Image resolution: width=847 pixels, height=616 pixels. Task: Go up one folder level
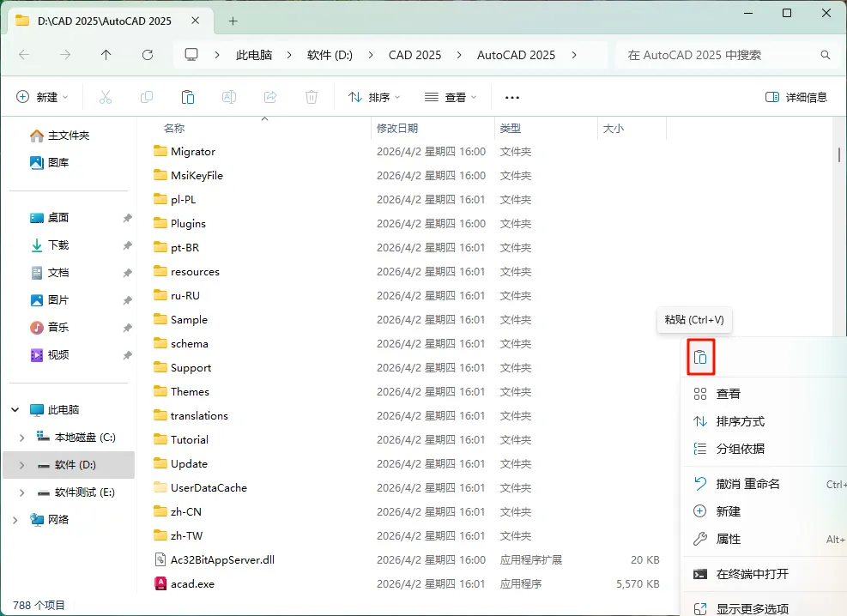(x=106, y=55)
